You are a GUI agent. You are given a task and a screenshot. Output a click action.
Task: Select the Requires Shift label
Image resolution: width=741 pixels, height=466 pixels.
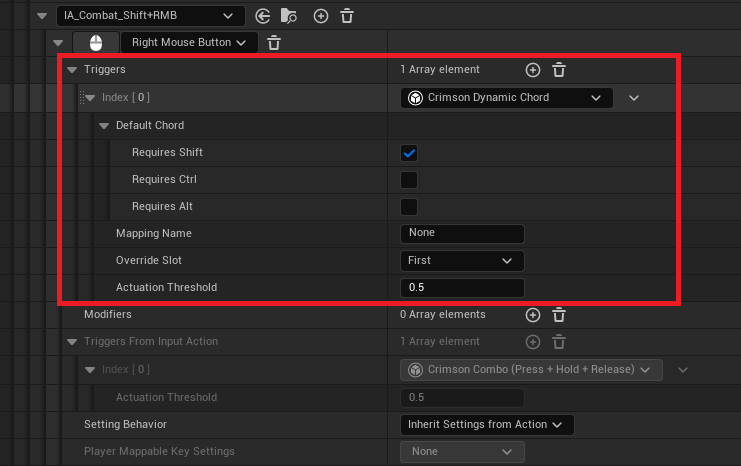click(x=167, y=152)
